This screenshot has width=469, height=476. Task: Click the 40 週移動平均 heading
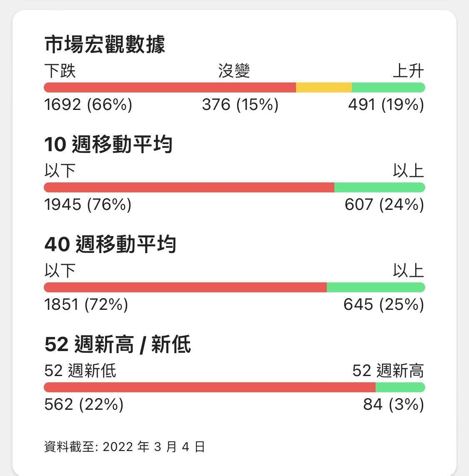pyautogui.click(x=110, y=244)
